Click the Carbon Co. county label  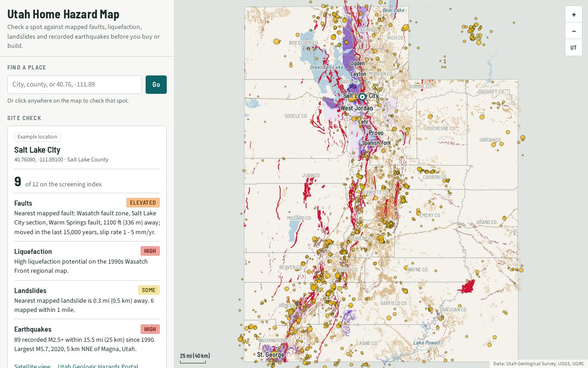[435, 177]
